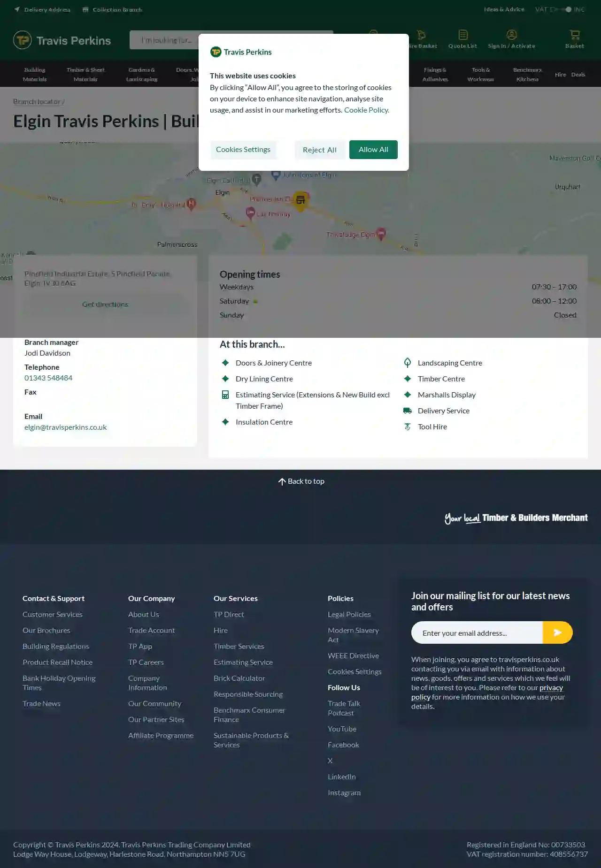601x868 pixels.
Task: Open Brick Calculator footer link
Action: (239, 678)
